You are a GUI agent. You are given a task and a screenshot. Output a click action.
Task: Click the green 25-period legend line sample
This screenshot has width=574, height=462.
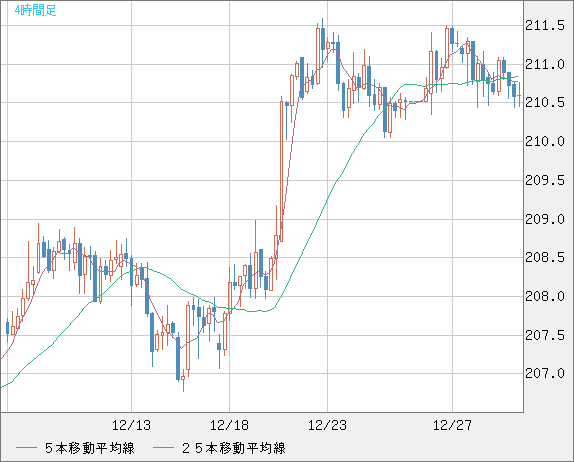click(x=163, y=448)
